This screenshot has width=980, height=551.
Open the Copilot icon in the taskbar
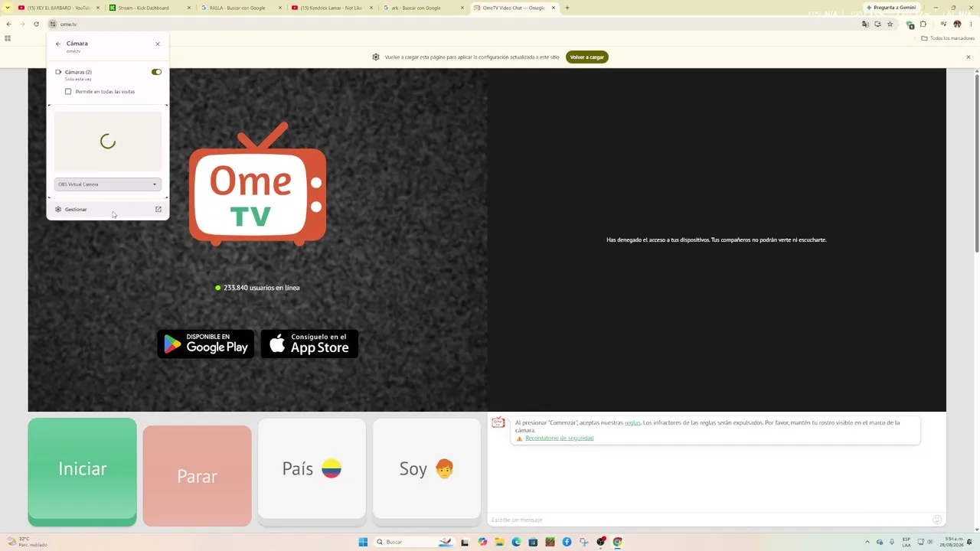click(482, 542)
